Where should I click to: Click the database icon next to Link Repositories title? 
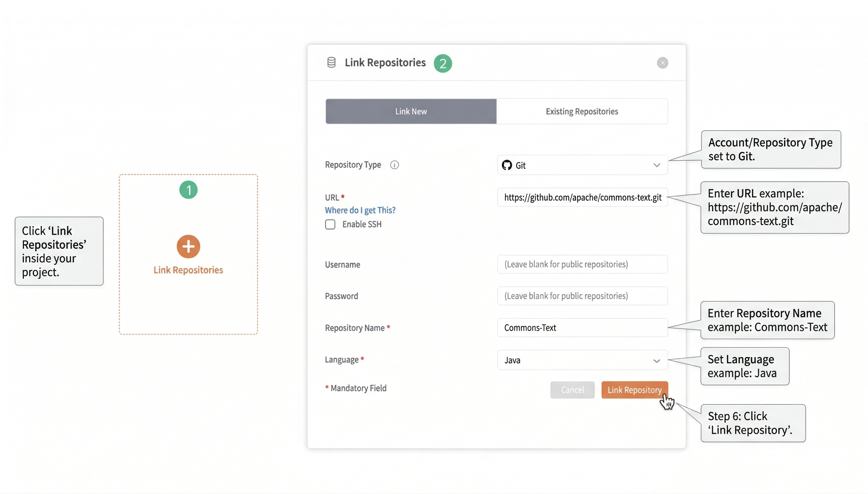pos(331,63)
